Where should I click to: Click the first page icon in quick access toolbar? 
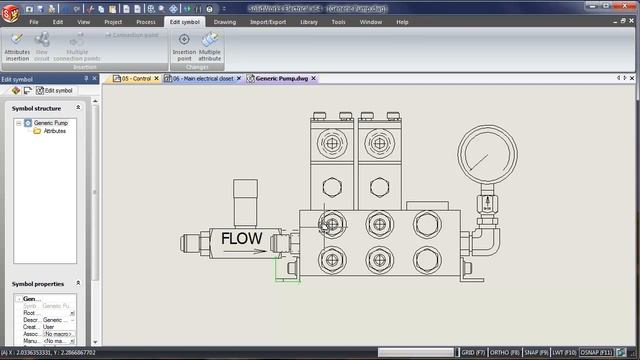(x=127, y=9)
